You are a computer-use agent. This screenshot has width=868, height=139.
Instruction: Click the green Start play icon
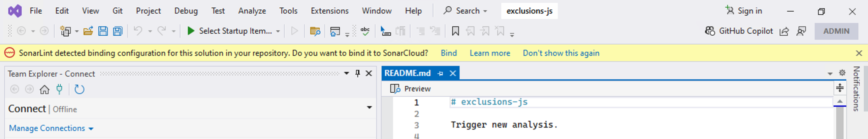[191, 31]
